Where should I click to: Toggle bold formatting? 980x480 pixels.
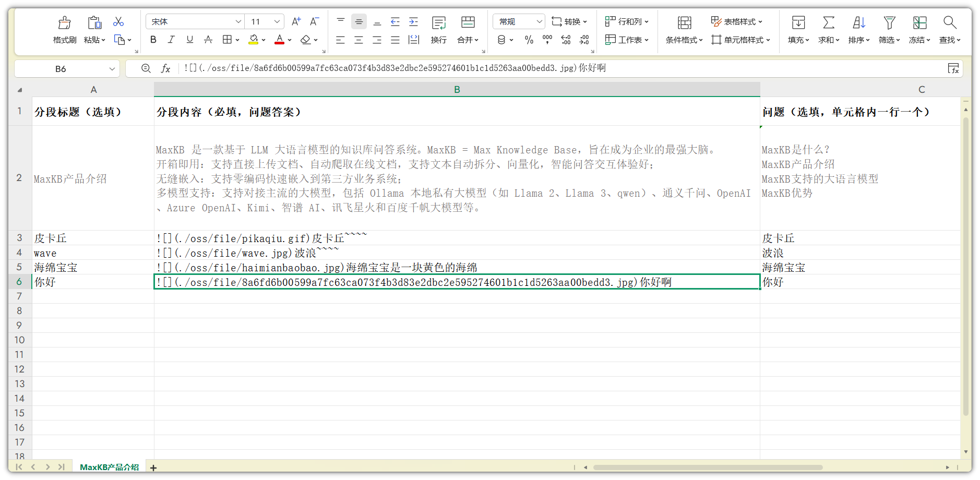[x=152, y=39]
